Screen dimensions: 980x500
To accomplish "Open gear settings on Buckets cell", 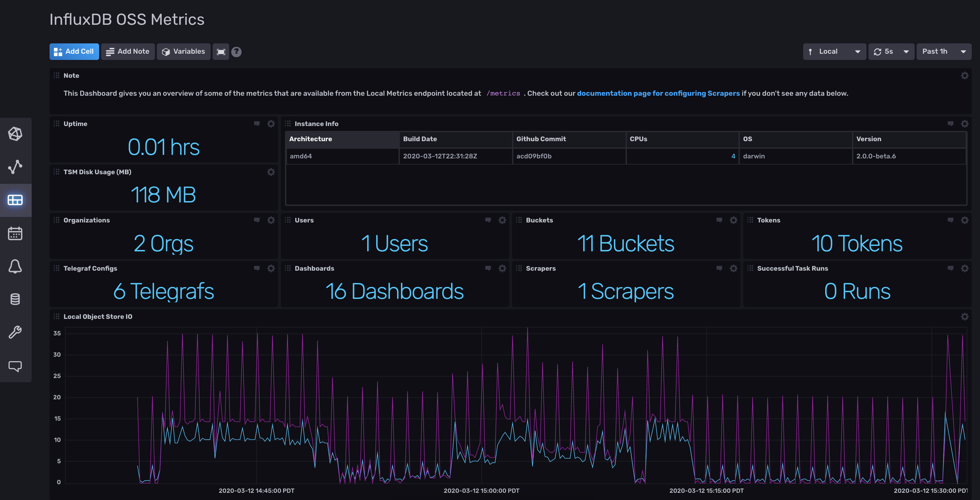I will pos(734,220).
